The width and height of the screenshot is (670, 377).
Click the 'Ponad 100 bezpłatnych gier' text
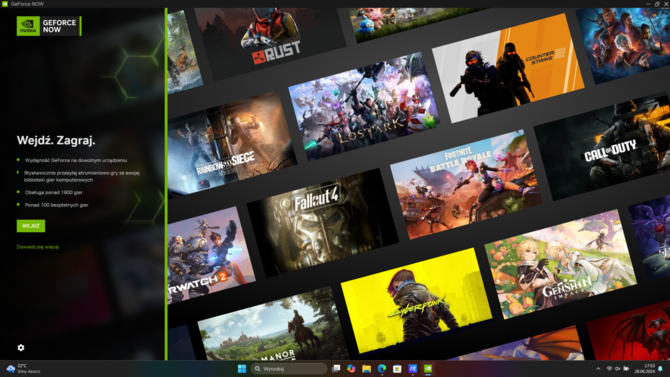coord(56,205)
